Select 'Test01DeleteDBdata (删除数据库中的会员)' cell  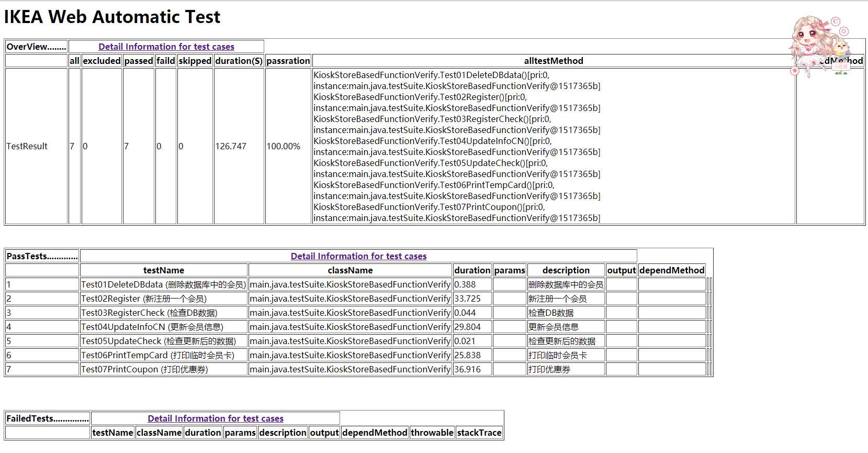coord(164,284)
